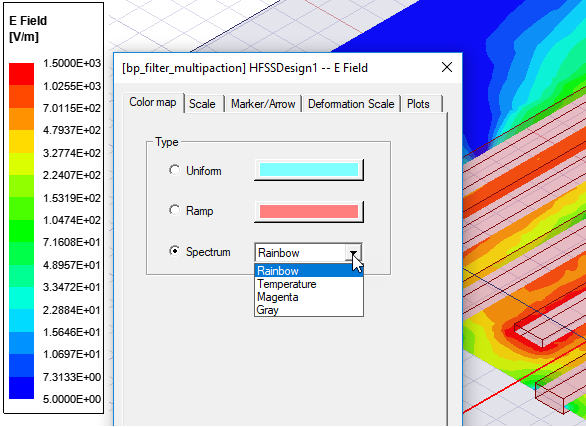
Task: Select the Ramp radio button
Action: 175,210
